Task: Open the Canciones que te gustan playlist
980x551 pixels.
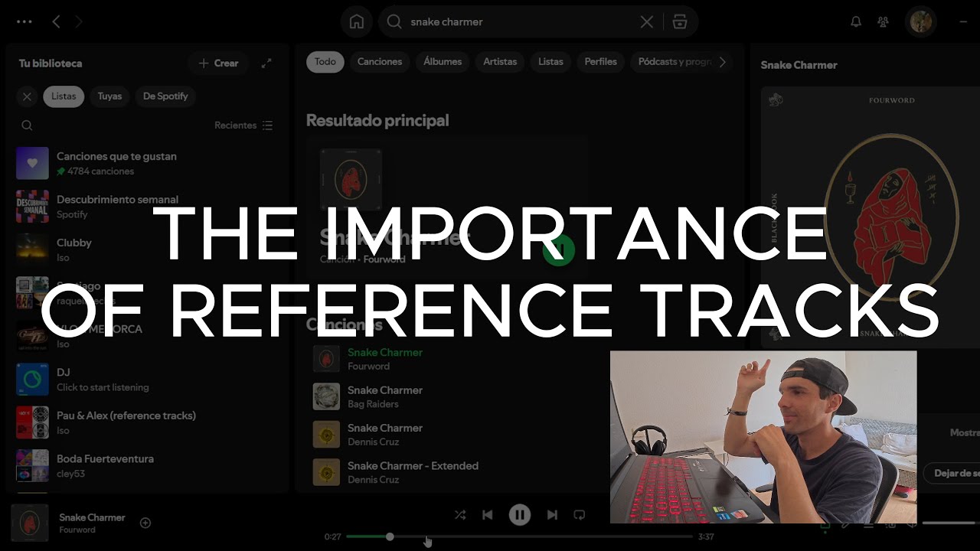Action: (145, 163)
